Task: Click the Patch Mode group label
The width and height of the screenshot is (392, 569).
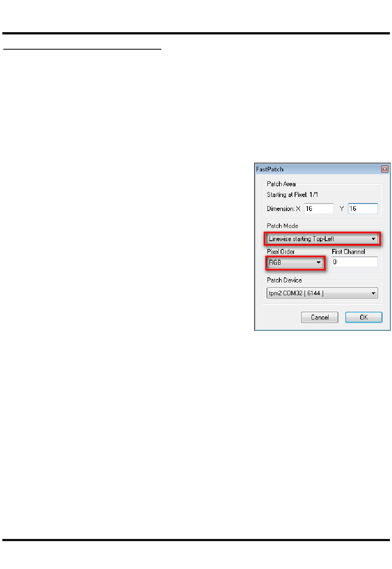Action: pos(282,226)
